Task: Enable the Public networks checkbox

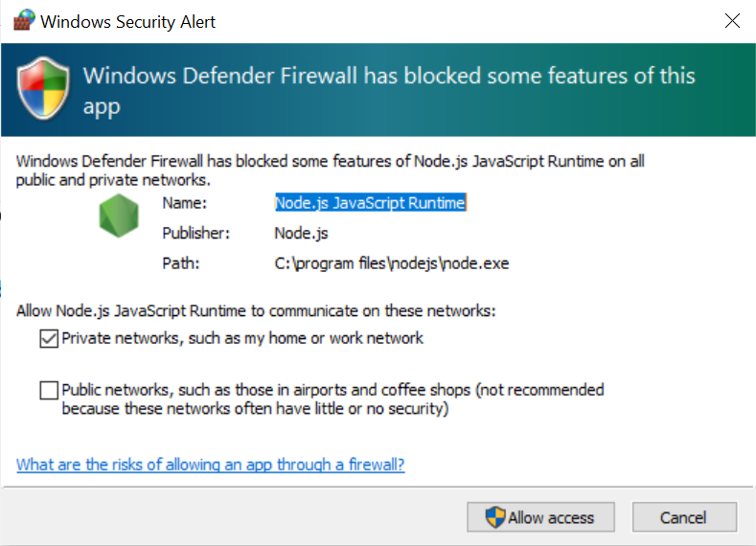Action: coord(49,391)
